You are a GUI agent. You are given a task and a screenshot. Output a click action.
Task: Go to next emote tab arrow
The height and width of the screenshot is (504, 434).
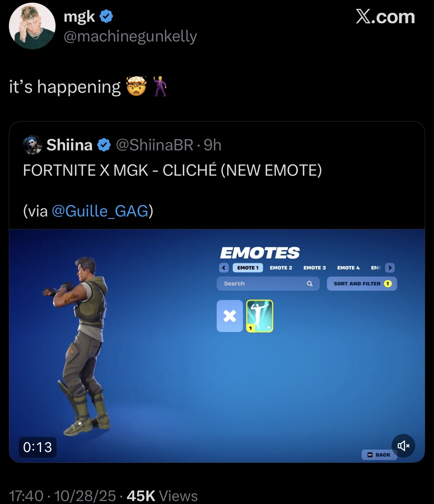click(390, 268)
